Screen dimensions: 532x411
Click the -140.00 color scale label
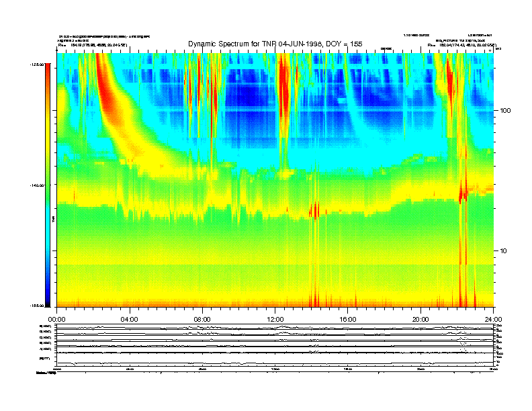[x=38, y=185]
